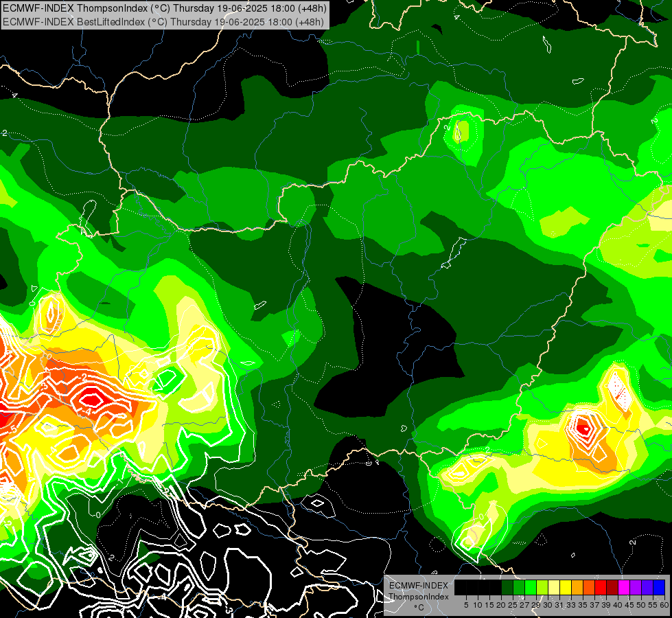
Task: Click legend scale value 39
Action: [x=606, y=605]
